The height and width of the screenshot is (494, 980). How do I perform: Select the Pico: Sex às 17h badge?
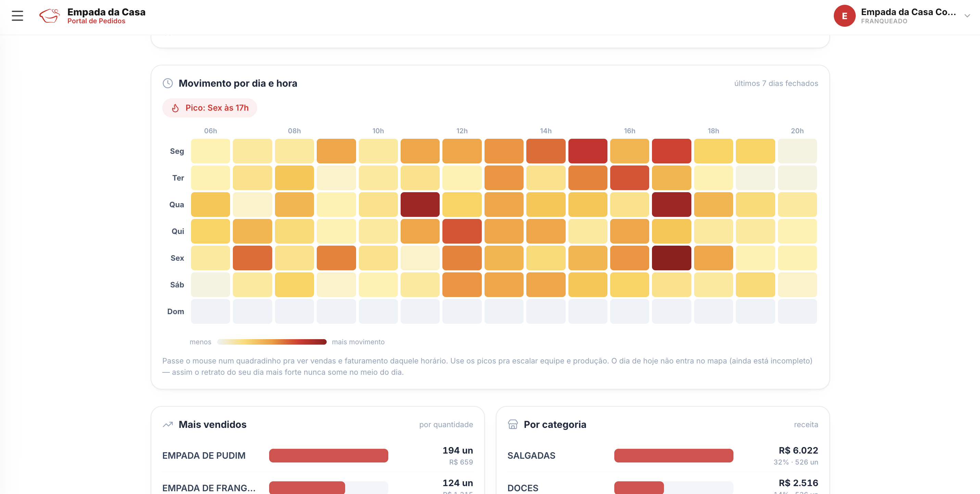point(210,108)
